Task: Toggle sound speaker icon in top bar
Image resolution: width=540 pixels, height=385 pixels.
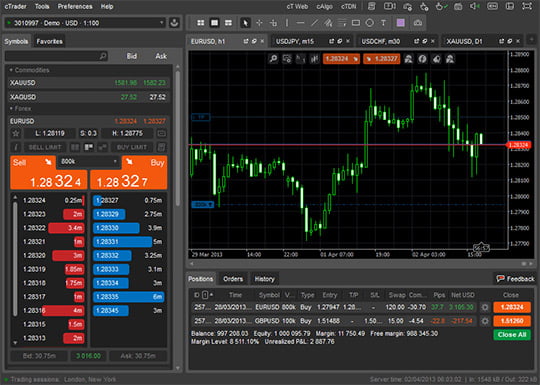Action: coord(475,6)
